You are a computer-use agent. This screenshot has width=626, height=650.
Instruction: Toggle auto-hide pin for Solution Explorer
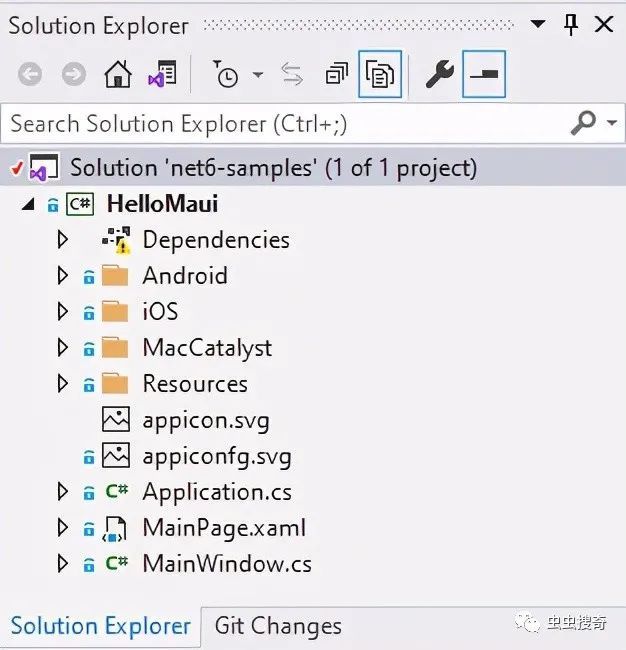(571, 25)
